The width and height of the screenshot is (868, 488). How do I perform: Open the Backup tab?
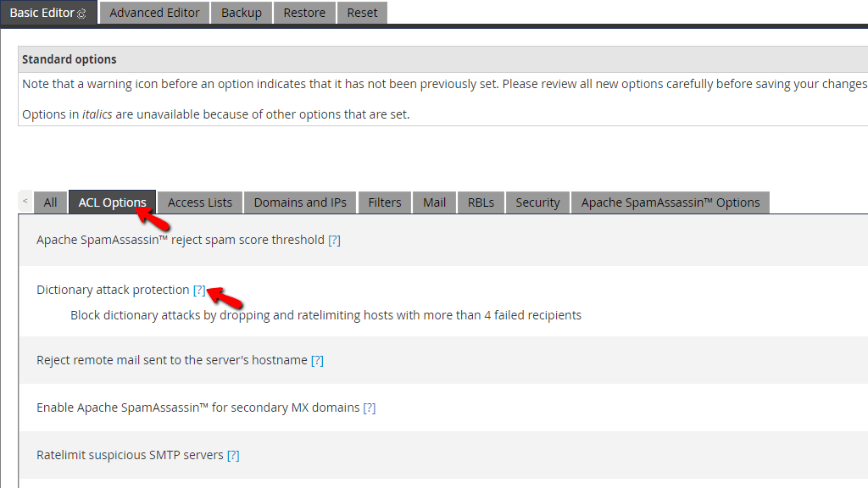coord(242,13)
